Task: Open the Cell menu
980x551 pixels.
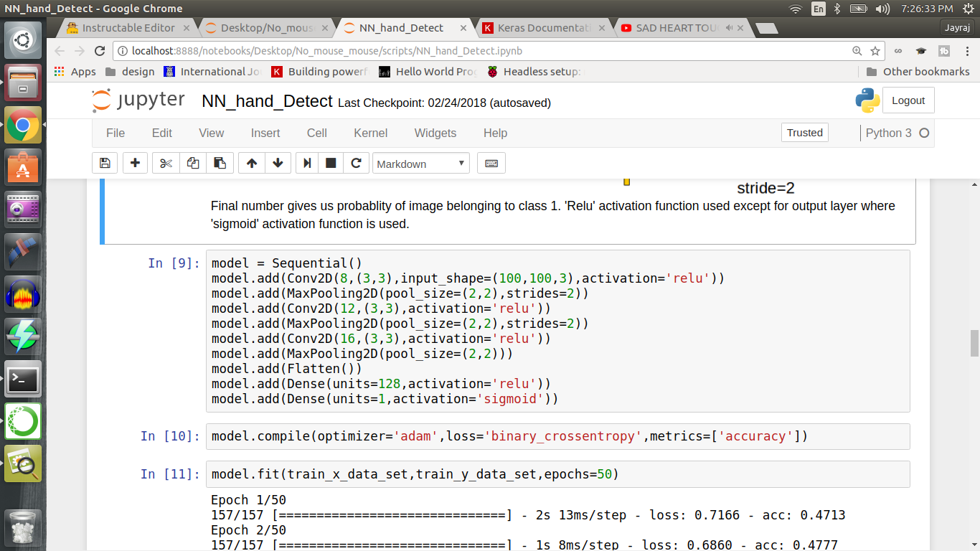Action: tap(317, 133)
